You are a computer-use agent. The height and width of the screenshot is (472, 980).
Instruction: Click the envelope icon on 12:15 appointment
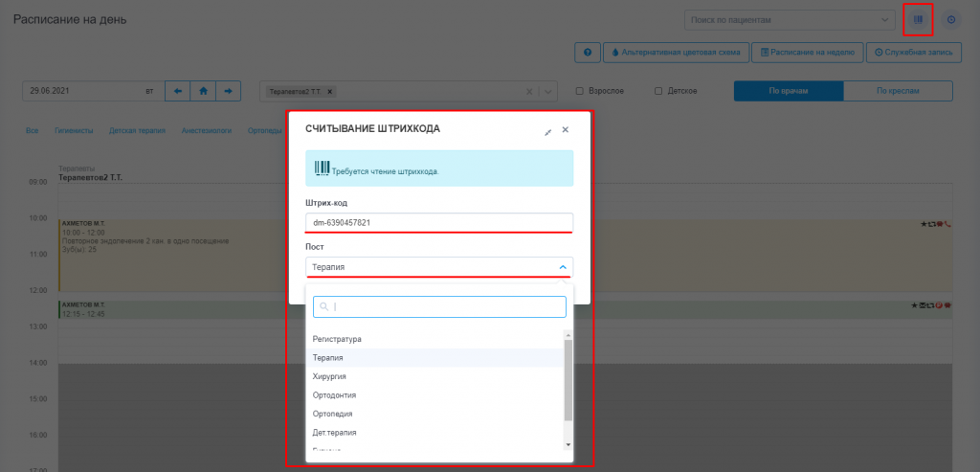(924, 305)
